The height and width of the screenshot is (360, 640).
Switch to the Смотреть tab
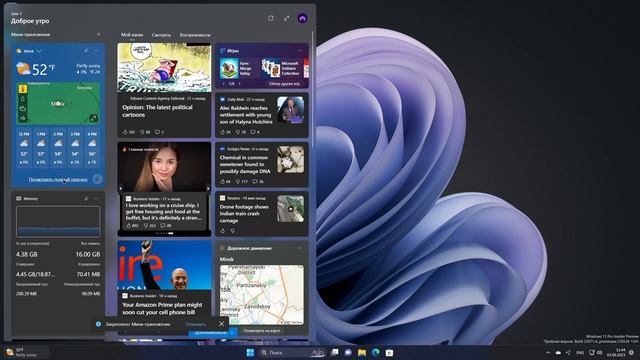(161, 35)
